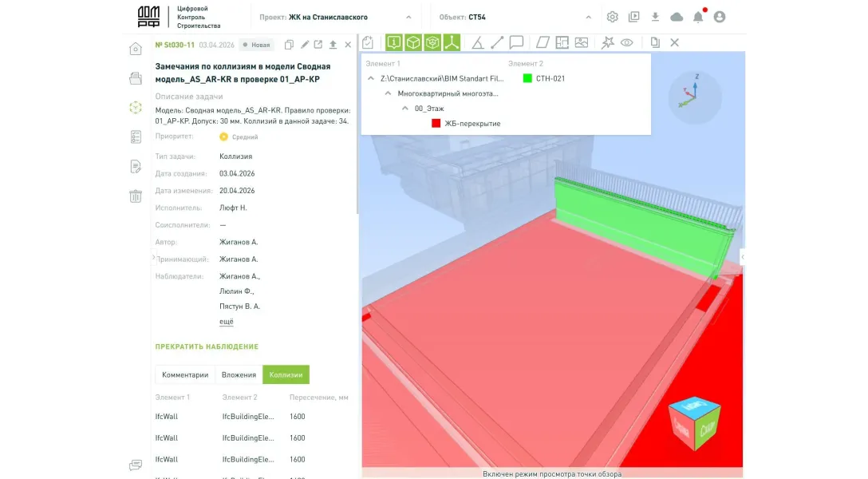Collapse the 00_Этаж tree node
Viewport: 868px width, 479px height.
tap(405, 109)
